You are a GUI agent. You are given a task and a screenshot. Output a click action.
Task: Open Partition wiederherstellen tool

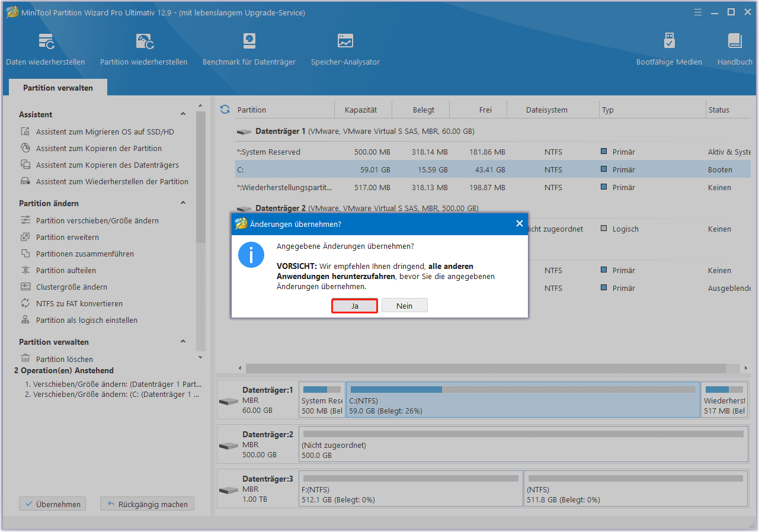143,49
